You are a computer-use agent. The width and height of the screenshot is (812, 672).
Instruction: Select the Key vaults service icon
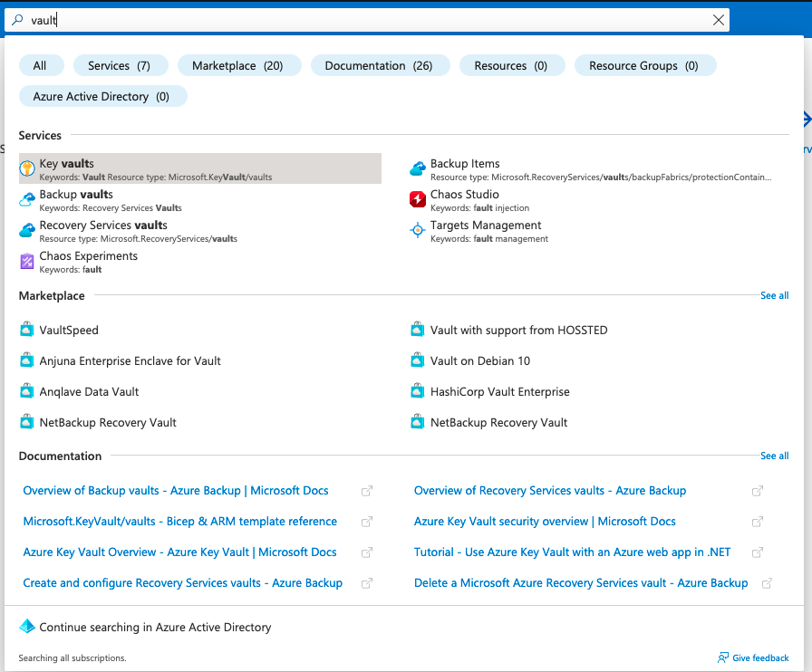point(27,169)
